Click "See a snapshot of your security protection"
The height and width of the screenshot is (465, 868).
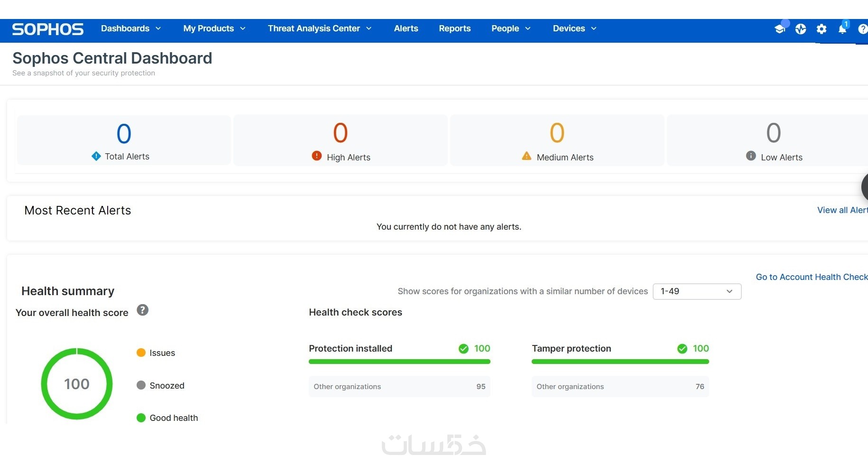(83, 73)
